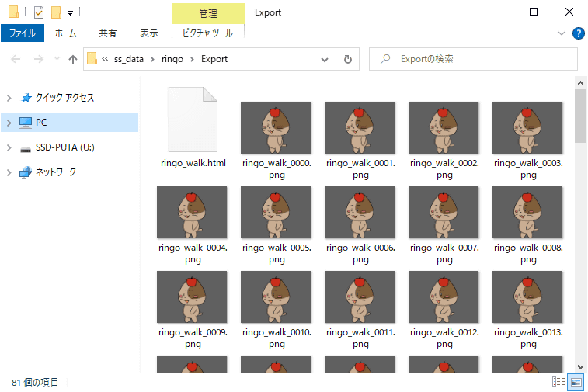Select thumbnail ringo_walk_0008.png
The height and width of the screenshot is (392, 588).
coord(527,213)
